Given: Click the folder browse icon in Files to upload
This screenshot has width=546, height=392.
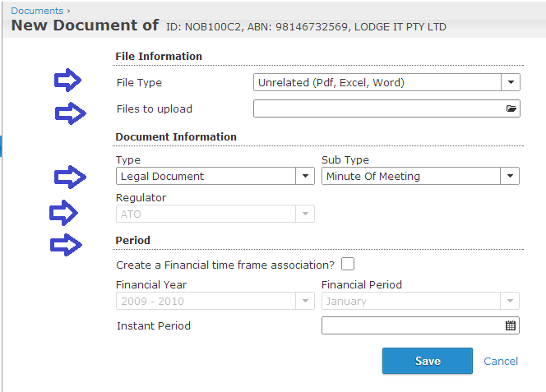Looking at the screenshot, I should click(511, 108).
